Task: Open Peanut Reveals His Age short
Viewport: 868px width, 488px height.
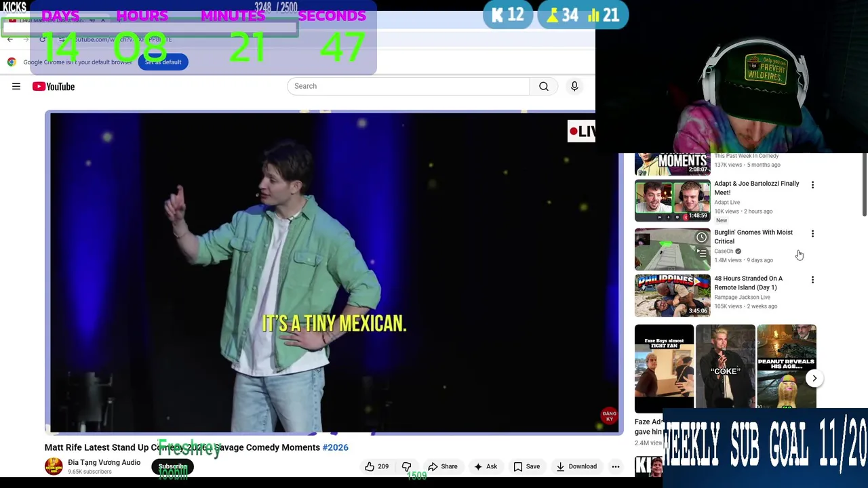Action: pyautogui.click(x=787, y=367)
